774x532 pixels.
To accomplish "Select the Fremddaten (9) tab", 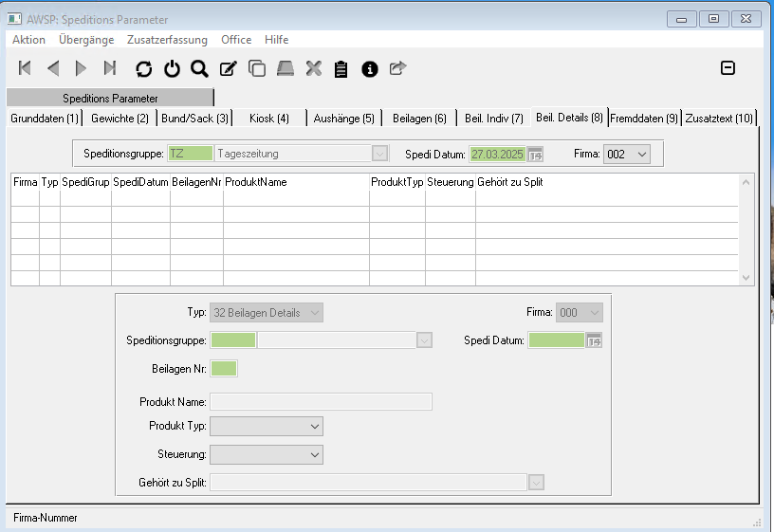I will pos(644,119).
